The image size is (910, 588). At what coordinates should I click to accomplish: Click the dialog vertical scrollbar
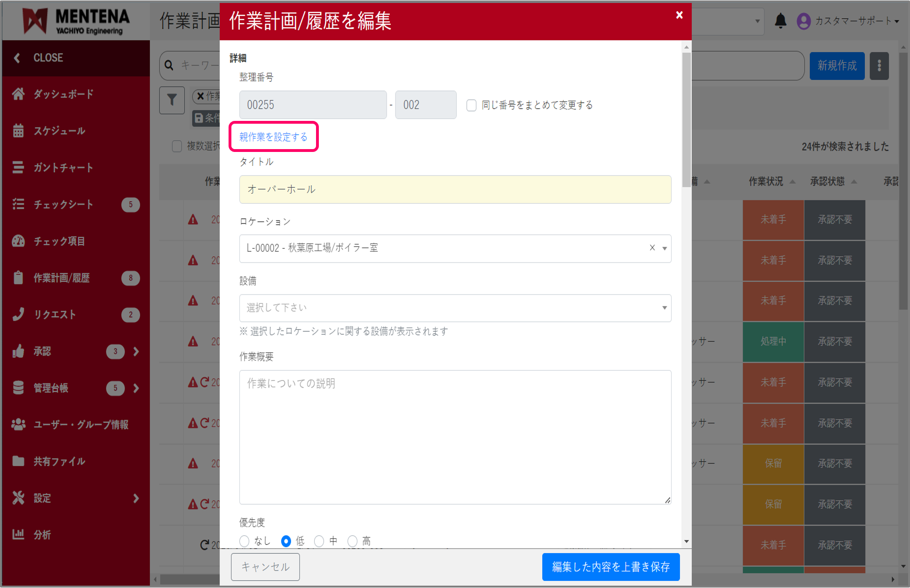687,118
